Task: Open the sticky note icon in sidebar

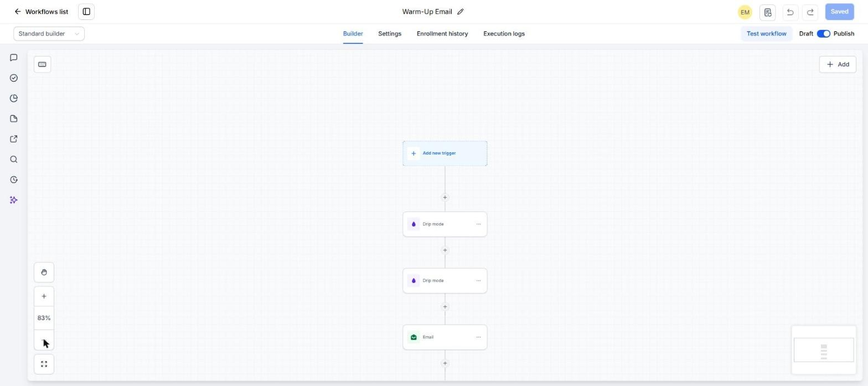Action: pyautogui.click(x=14, y=119)
